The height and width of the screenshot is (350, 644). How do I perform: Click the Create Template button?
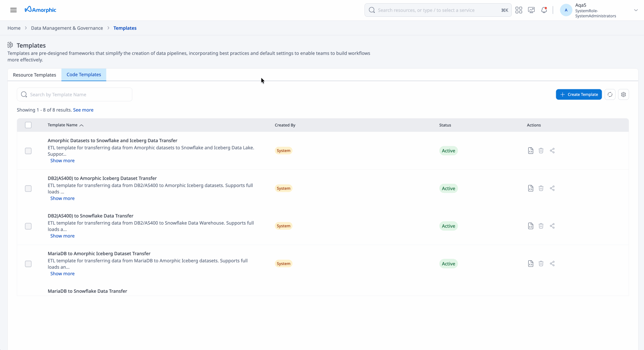pos(579,94)
